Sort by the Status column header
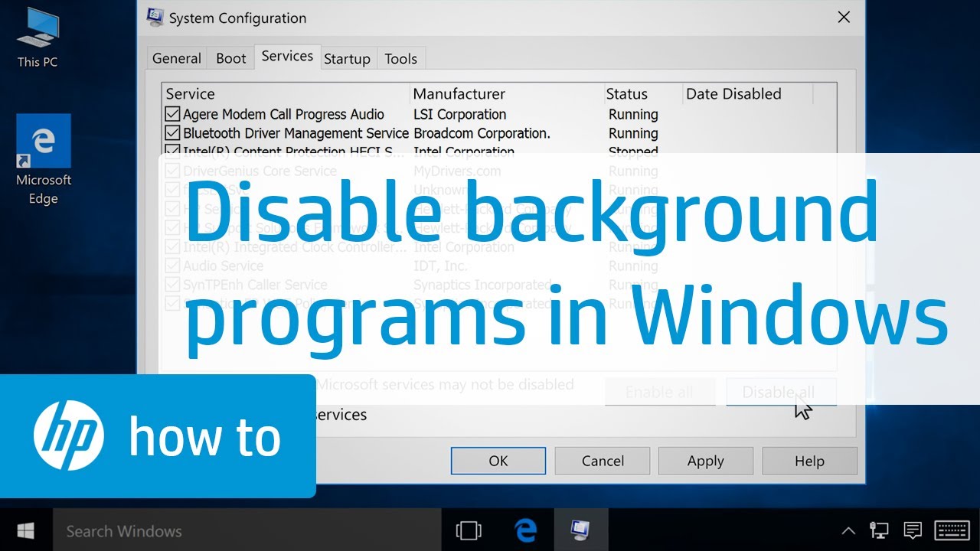The image size is (980, 551). coord(643,94)
